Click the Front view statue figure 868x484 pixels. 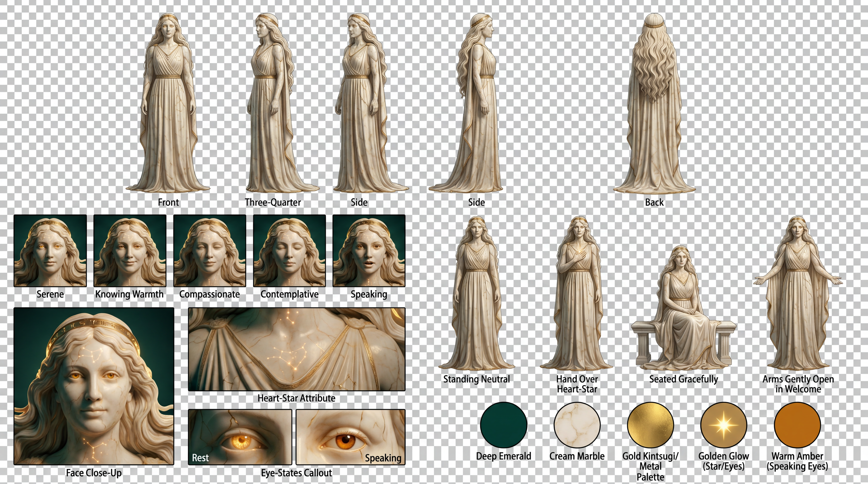click(168, 103)
